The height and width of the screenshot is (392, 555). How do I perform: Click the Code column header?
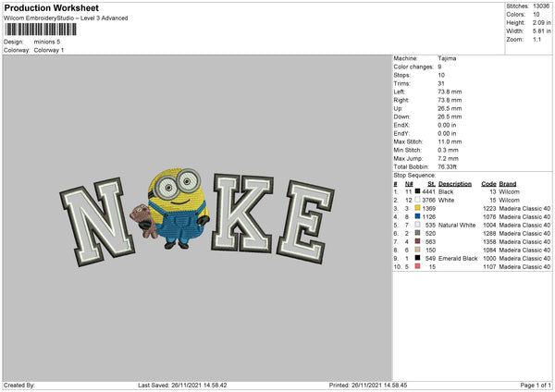[488, 183]
